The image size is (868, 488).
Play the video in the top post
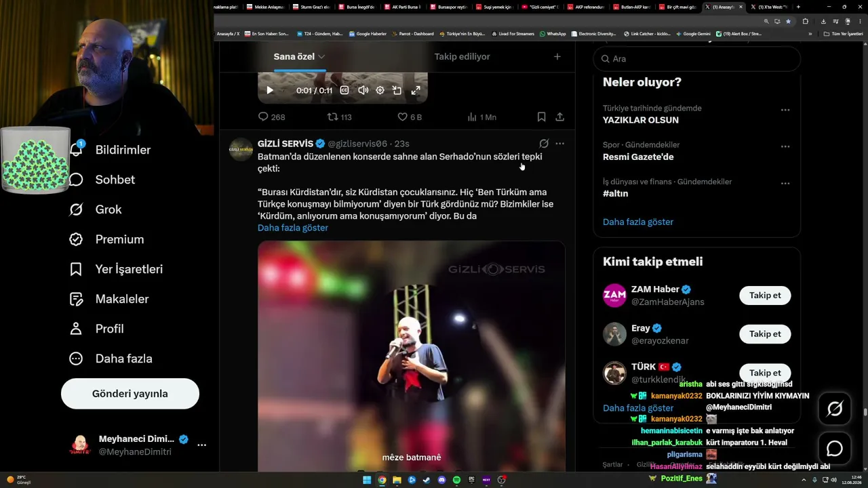pyautogui.click(x=270, y=90)
